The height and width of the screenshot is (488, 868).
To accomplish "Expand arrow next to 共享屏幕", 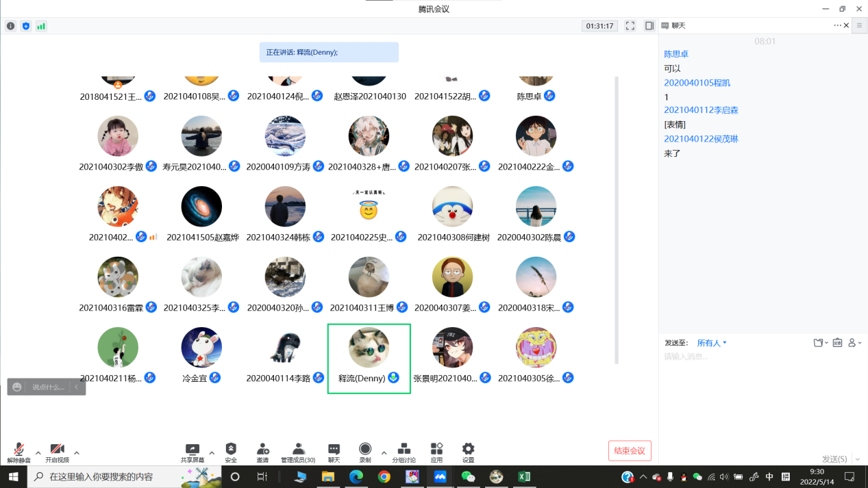I will pos(212,453).
